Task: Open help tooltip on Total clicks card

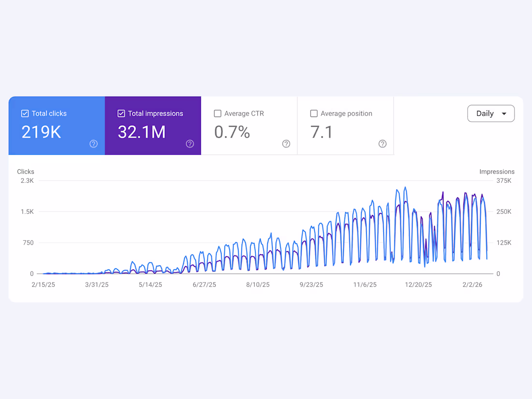Action: click(93, 144)
